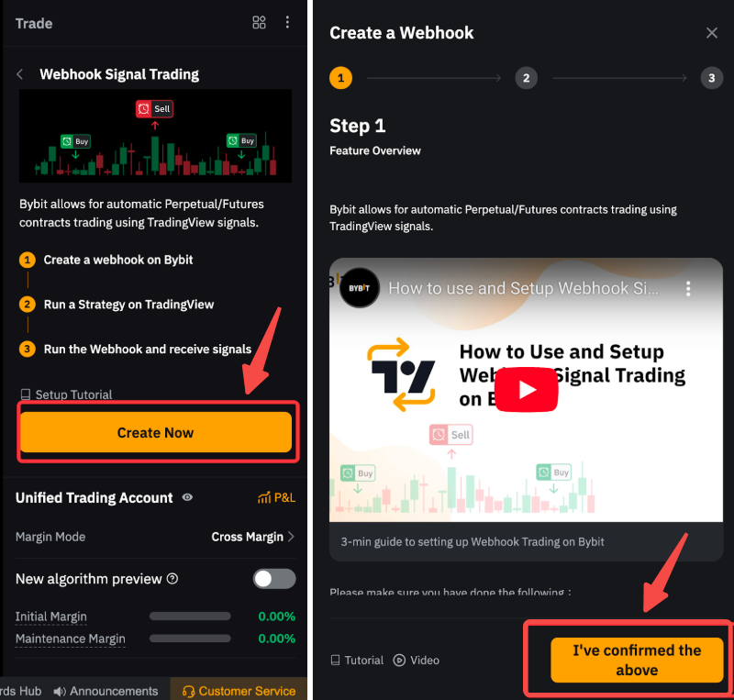Expand the Cross Margin mode selector

253,537
